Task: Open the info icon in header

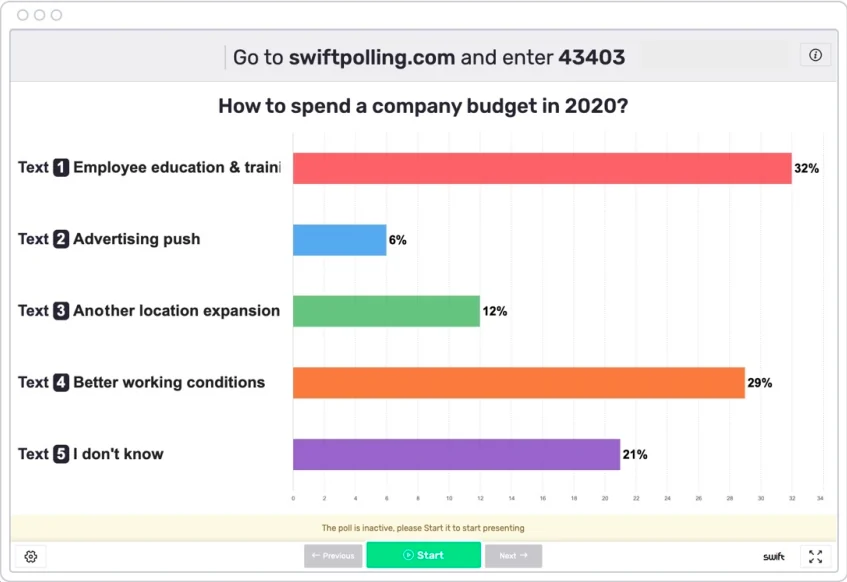Action: (815, 56)
